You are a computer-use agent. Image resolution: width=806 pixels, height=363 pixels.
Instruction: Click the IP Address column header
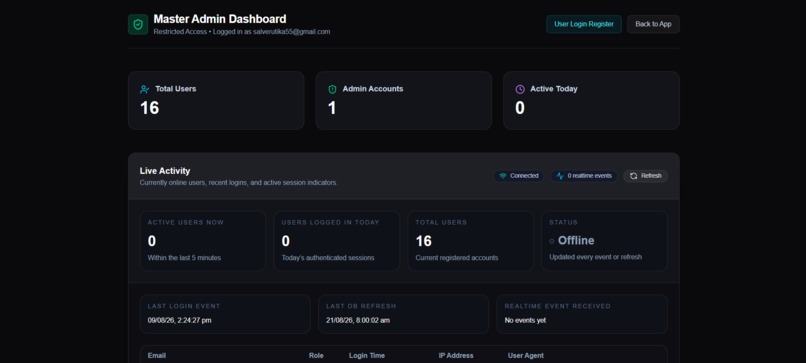[x=456, y=356]
